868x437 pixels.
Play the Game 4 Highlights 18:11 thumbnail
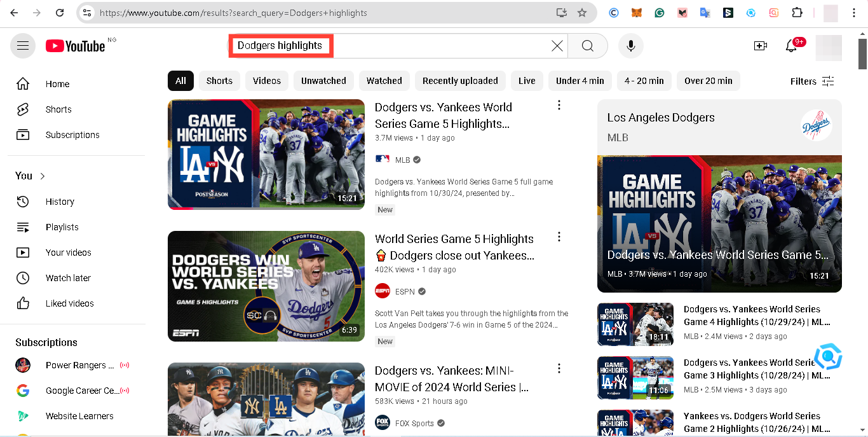click(635, 324)
